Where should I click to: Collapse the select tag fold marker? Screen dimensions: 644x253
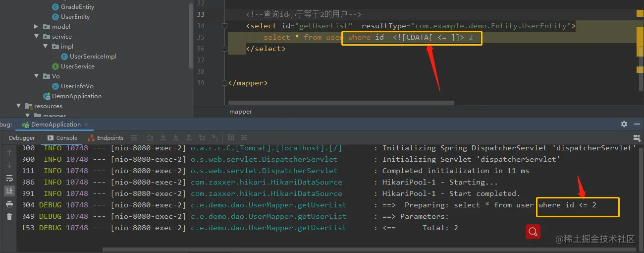224,26
